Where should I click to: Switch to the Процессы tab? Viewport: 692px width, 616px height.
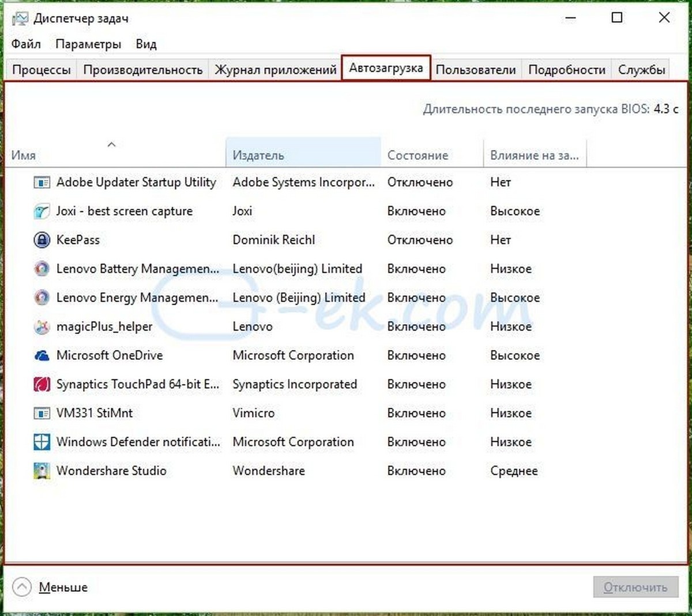(x=42, y=70)
